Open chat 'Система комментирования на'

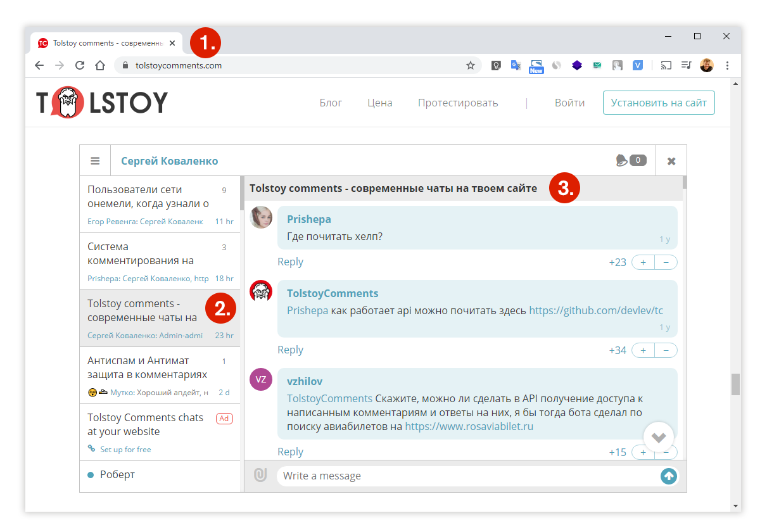160,262
